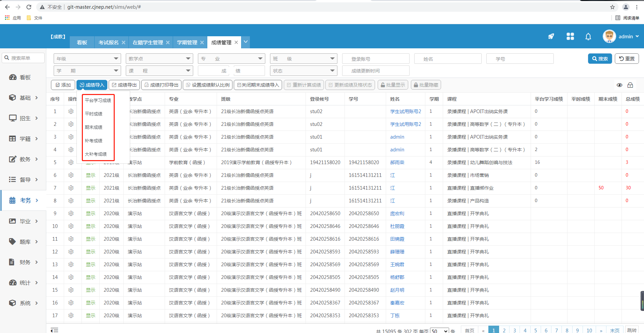Click the rocket icon in header
This screenshot has width=644, height=333.
pyautogui.click(x=551, y=36)
